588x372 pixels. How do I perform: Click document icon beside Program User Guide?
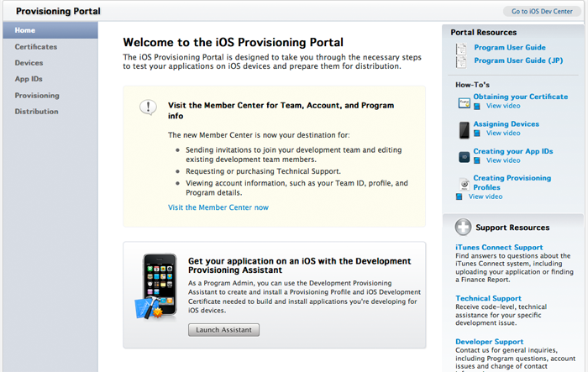[x=461, y=49]
